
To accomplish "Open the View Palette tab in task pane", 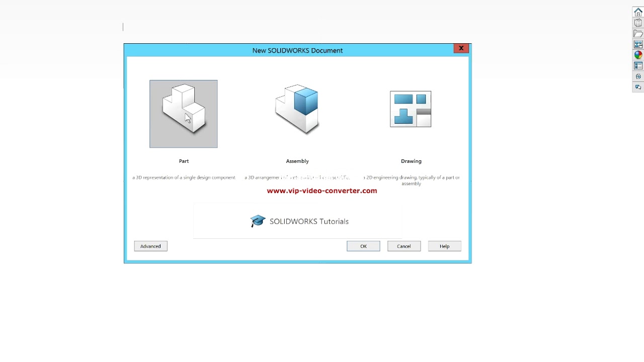I will point(638,44).
